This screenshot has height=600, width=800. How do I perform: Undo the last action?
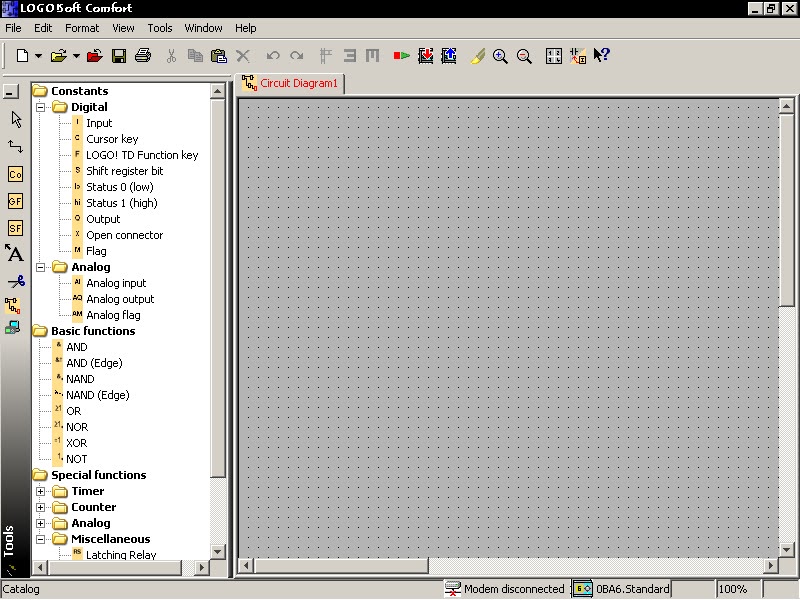coord(274,57)
